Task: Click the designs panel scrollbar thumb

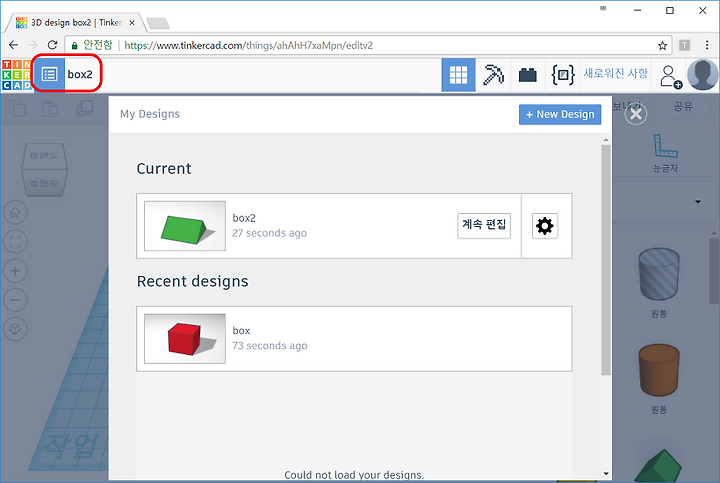Action: tap(606, 260)
